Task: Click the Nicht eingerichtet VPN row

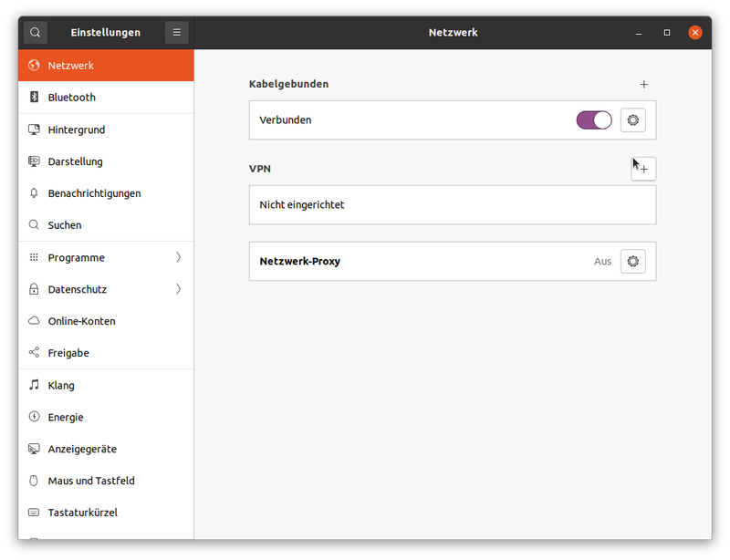Action: coord(453,205)
